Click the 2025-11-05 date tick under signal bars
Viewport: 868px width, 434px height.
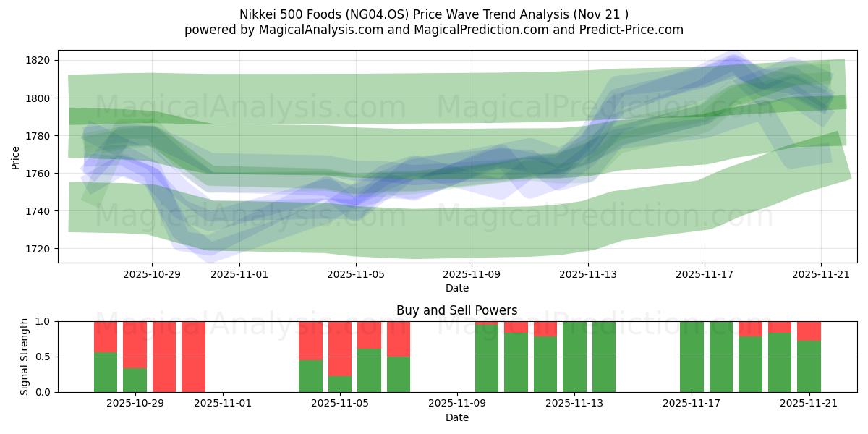tap(340, 404)
